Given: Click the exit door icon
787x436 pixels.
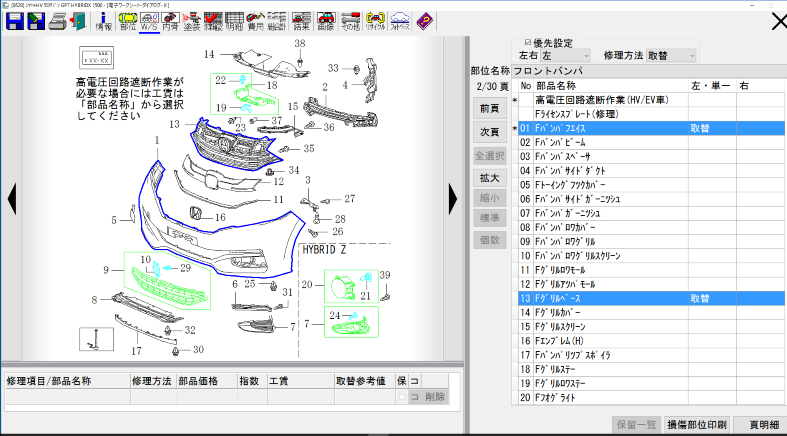Looking at the screenshot, I should (78, 22).
